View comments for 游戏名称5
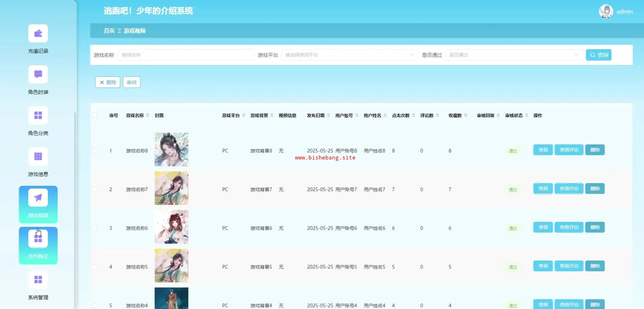 (569, 266)
